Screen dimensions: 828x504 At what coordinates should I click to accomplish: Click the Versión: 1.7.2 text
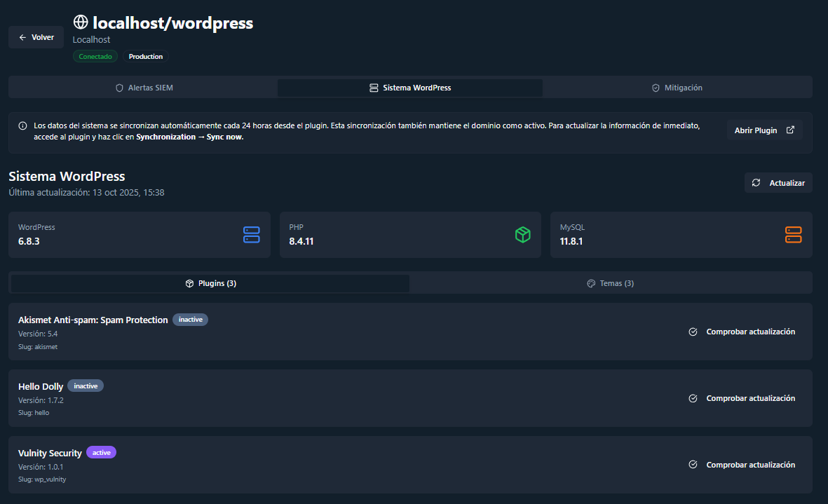tap(41, 400)
